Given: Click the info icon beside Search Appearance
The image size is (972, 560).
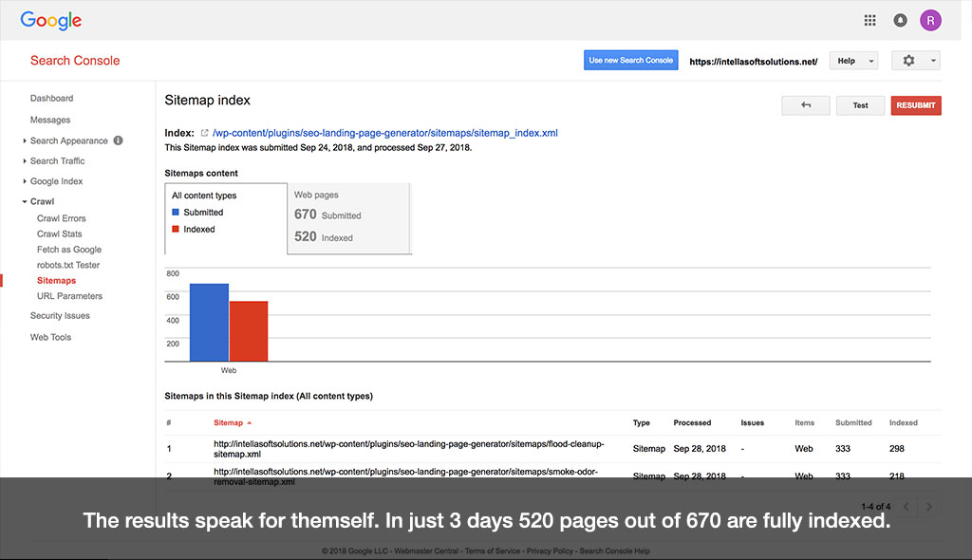Looking at the screenshot, I should pos(118,140).
